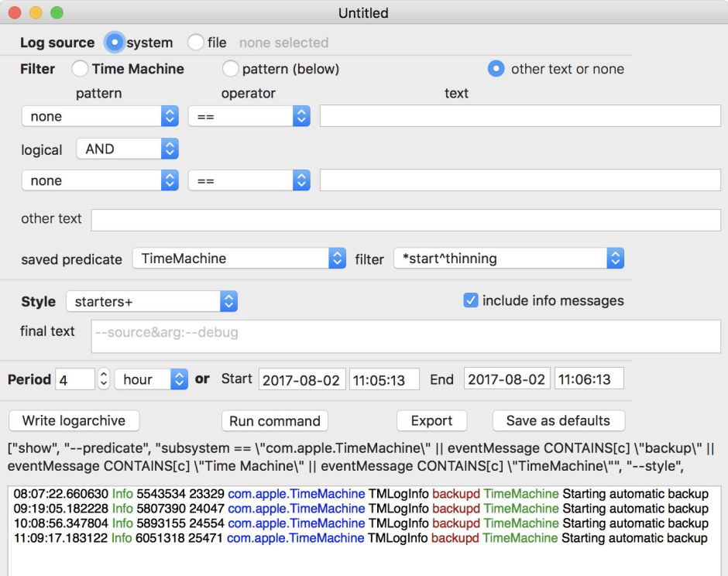728x576 pixels.
Task: Open the first pattern dropdown set to none
Action: [x=101, y=116]
